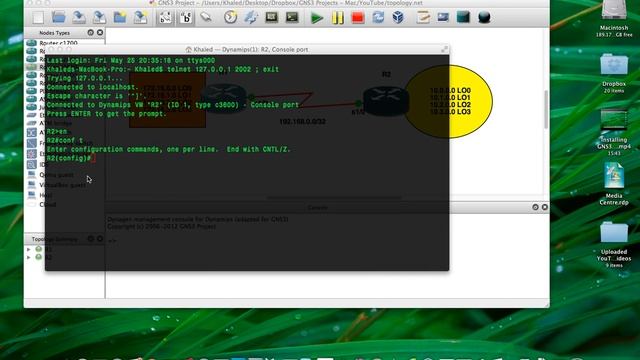The width and height of the screenshot is (640, 360).
Task: Select the VirtualBox guest node icon
Action: pyautogui.click(x=32, y=185)
